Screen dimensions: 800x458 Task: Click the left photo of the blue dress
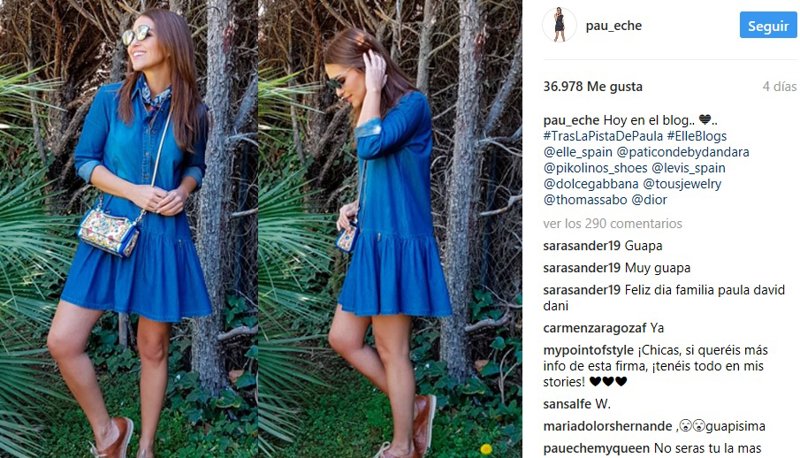[x=129, y=229]
